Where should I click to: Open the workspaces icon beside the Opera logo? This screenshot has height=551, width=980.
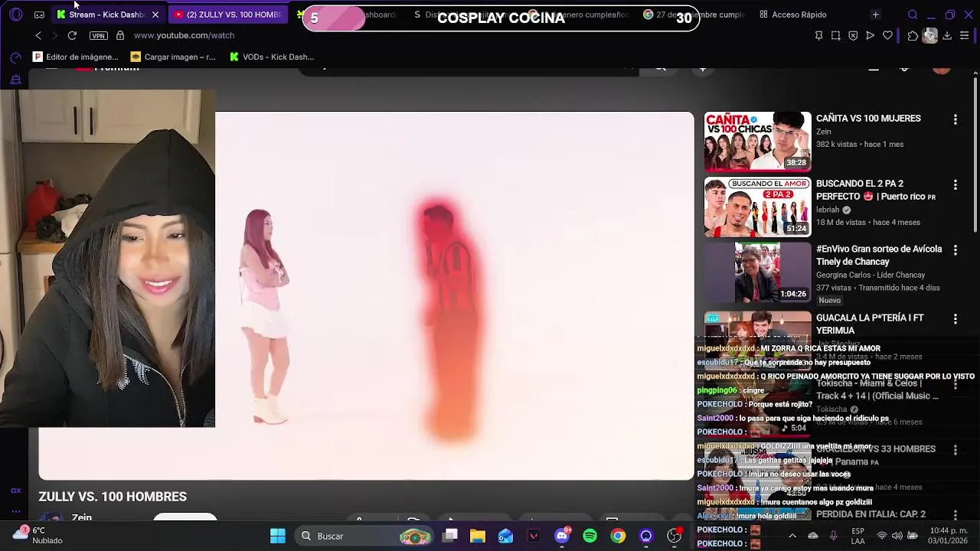[39, 15]
